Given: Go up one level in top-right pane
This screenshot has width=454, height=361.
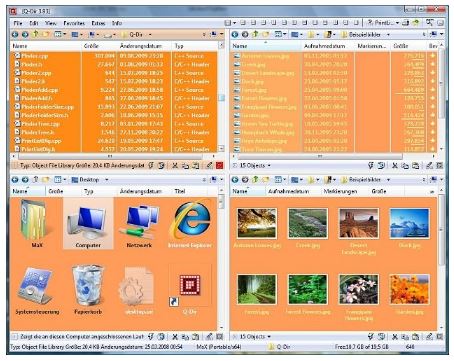Looking at the screenshot, I should click(x=255, y=34).
